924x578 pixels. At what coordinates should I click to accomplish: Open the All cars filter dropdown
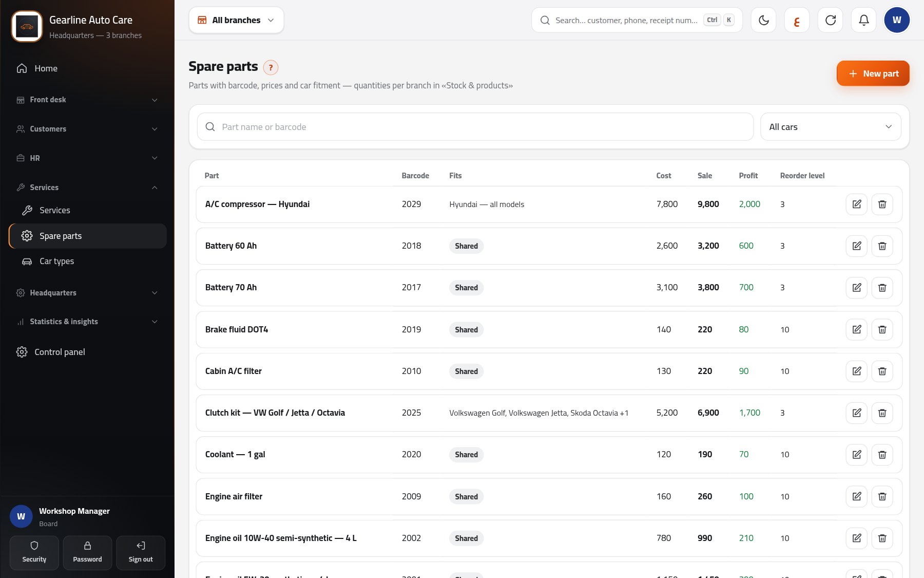coord(830,127)
